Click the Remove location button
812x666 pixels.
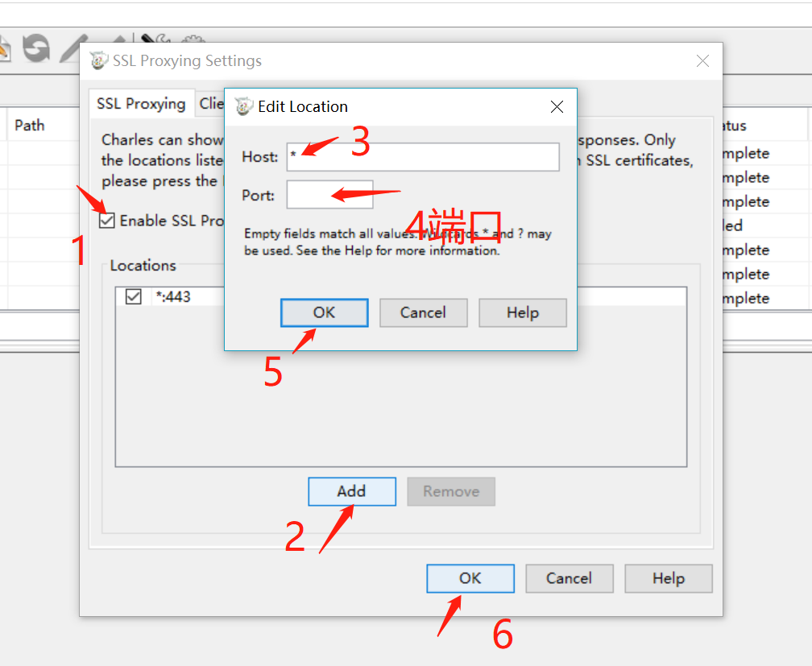[451, 491]
